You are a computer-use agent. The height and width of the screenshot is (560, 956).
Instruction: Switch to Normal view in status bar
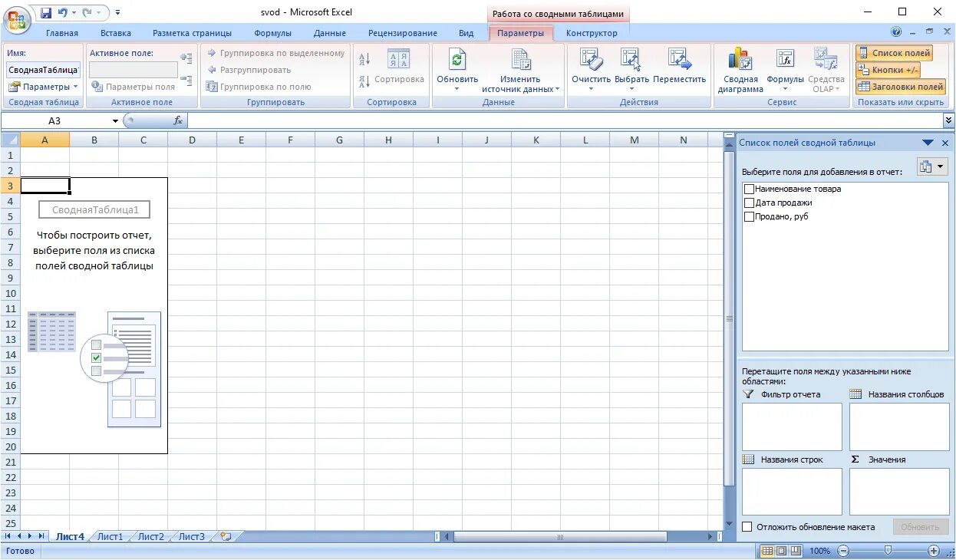pos(767,551)
